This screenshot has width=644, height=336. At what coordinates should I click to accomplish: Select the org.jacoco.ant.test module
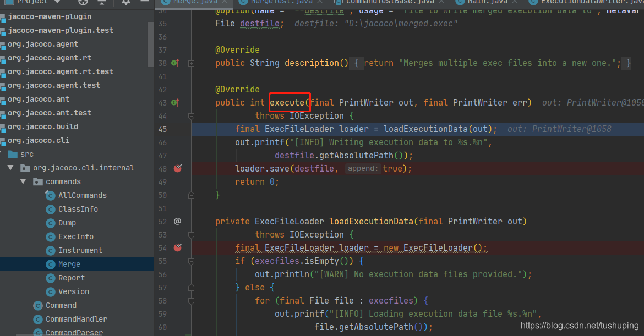coord(50,113)
